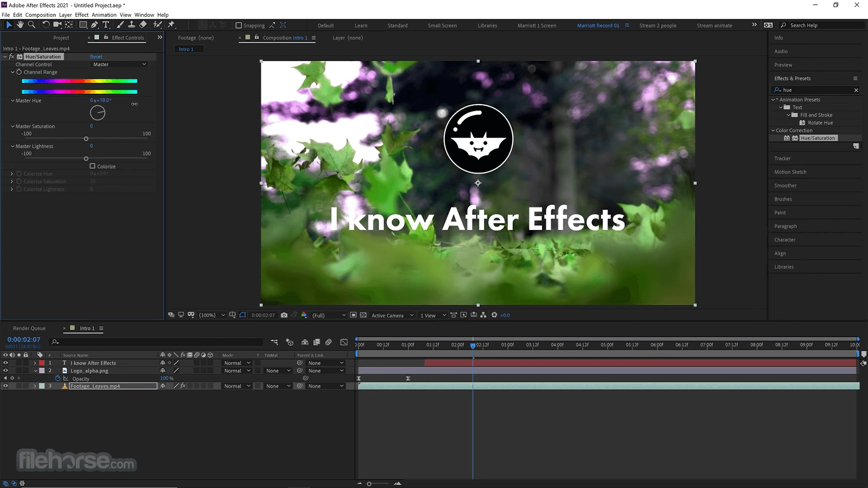The width and height of the screenshot is (868, 488).
Task: Open the 1 View layout dropdown
Action: [x=433, y=315]
